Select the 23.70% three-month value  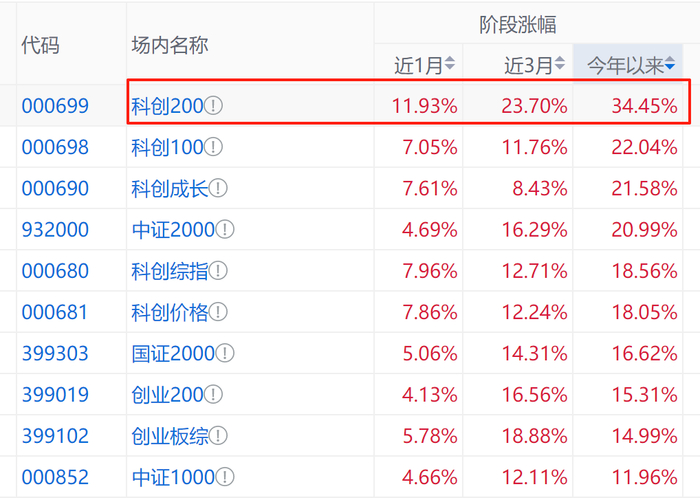pyautogui.click(x=534, y=106)
